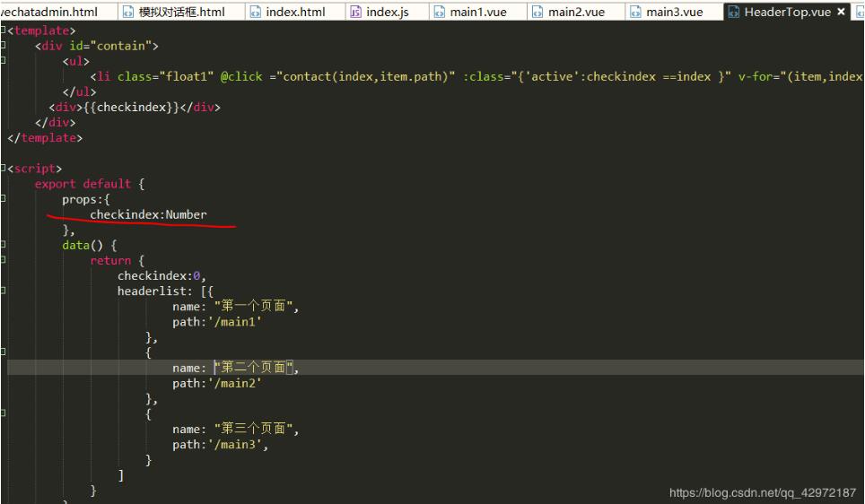Click class="float1" in the li tag
865x504 pixels.
click(165, 76)
